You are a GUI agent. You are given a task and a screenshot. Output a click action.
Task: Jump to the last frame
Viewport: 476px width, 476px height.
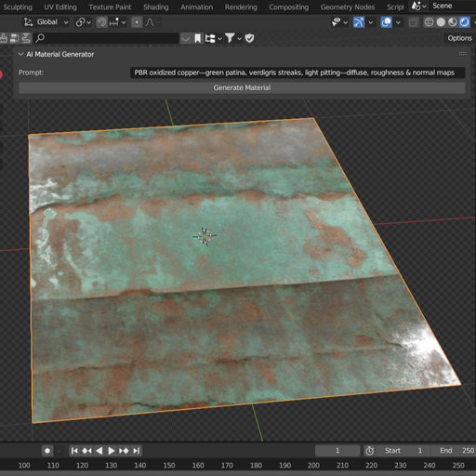pyautogui.click(x=136, y=451)
